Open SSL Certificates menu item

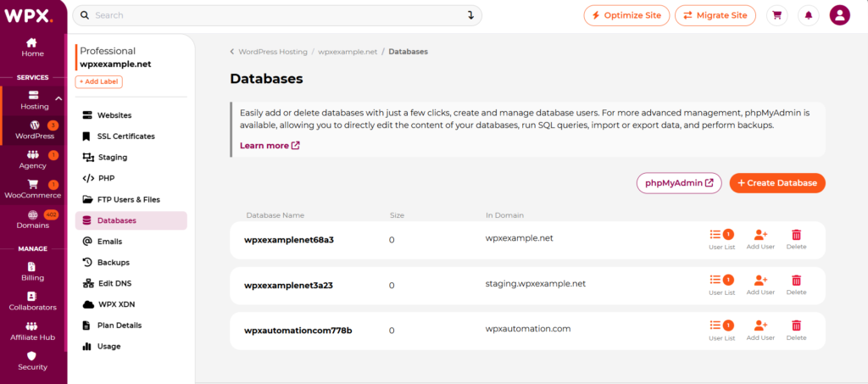(x=131, y=136)
